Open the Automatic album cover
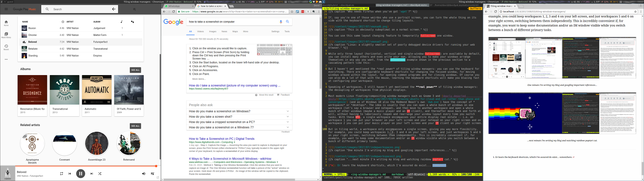The height and width of the screenshot is (181, 644). pos(97,90)
